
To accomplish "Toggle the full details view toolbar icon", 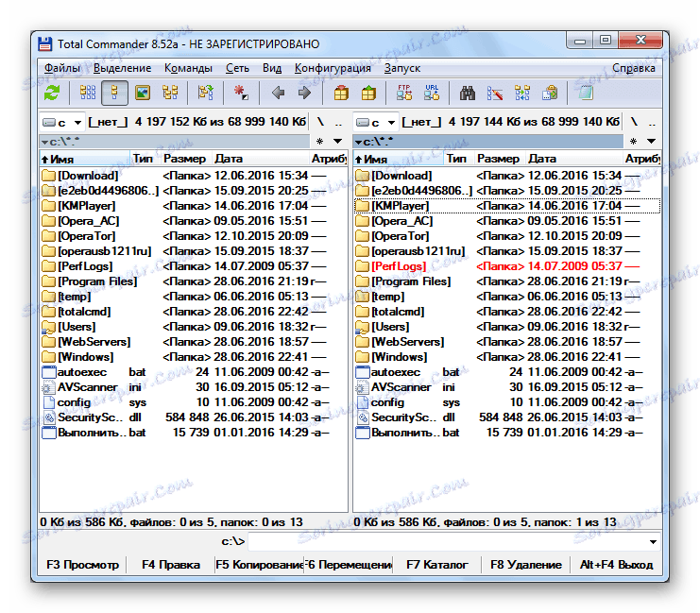I will (114, 93).
